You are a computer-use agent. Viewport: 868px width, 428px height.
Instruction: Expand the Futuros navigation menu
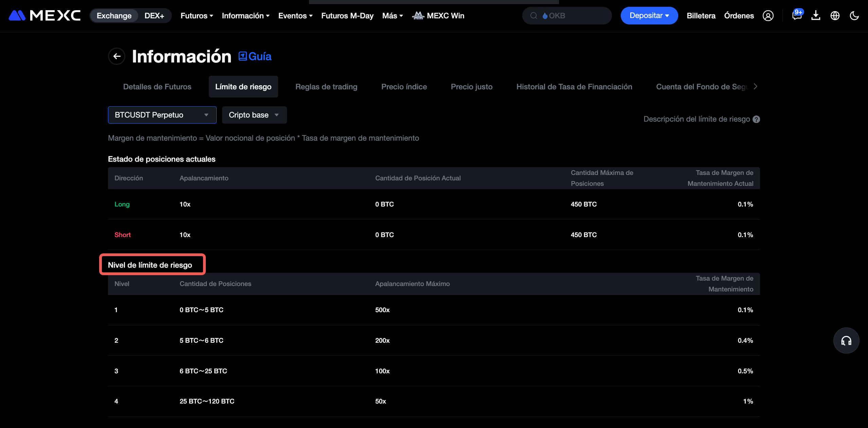tap(197, 16)
